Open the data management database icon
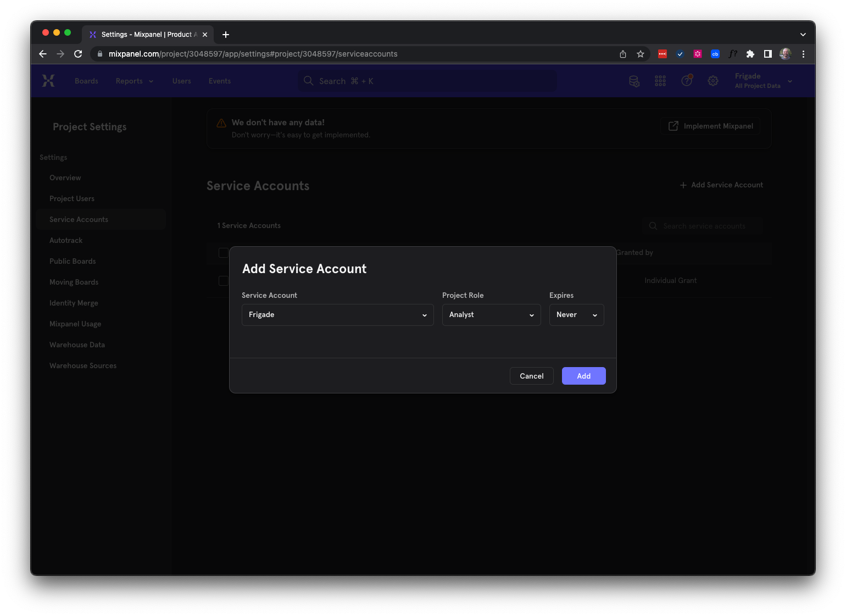The width and height of the screenshot is (846, 616). 634,81
